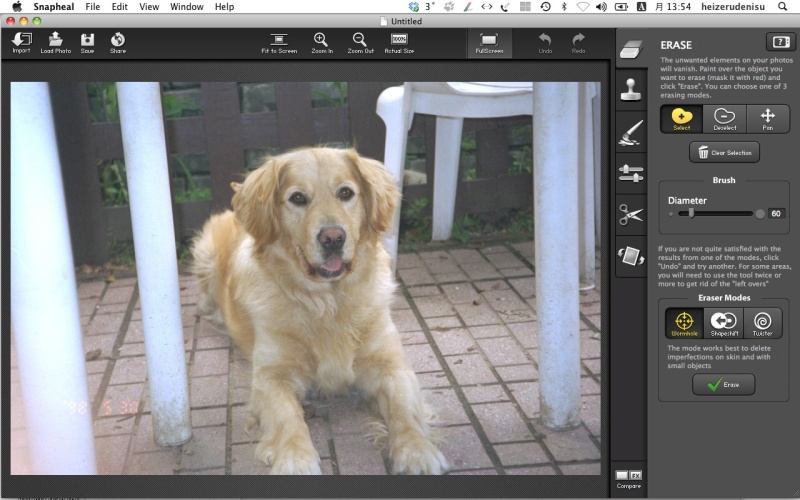Open the Snapheal application menu

point(54,7)
